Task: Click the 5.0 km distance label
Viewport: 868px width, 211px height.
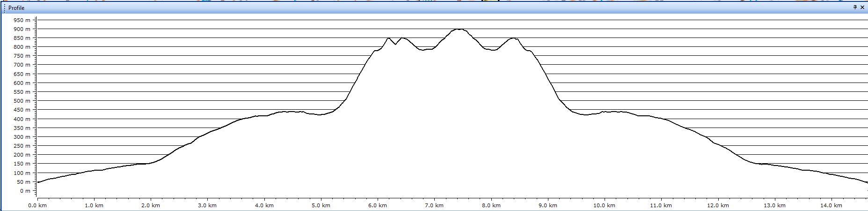Action: click(321, 205)
